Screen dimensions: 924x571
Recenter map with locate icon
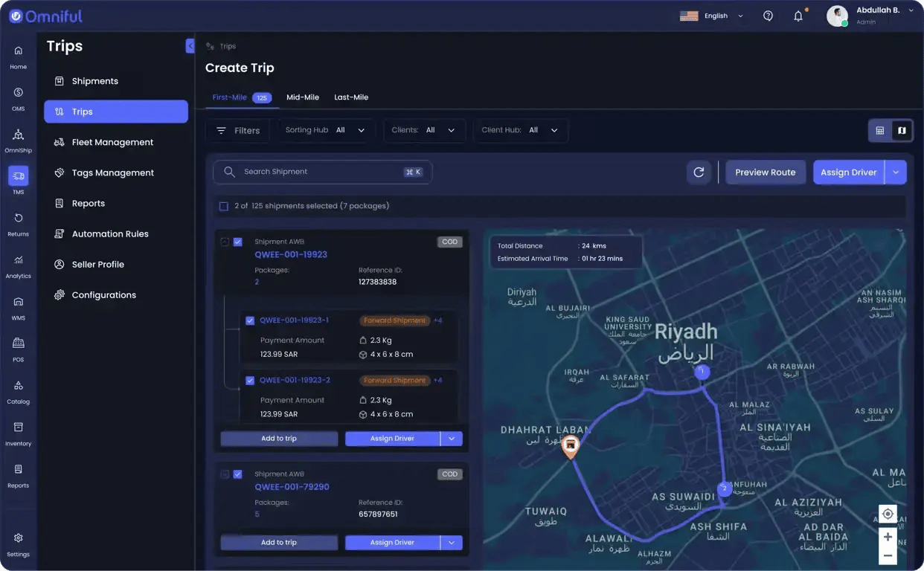888,514
